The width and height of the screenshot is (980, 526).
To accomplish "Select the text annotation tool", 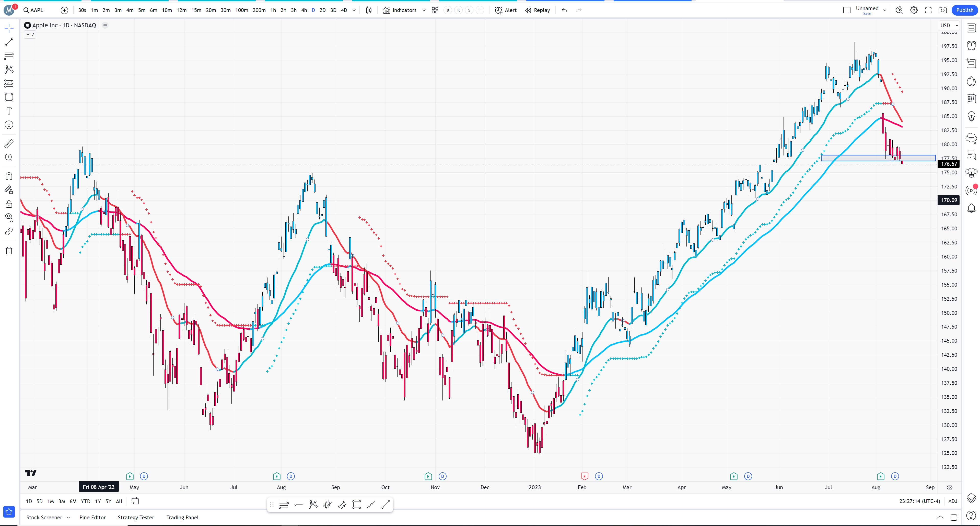I will 9,111.
